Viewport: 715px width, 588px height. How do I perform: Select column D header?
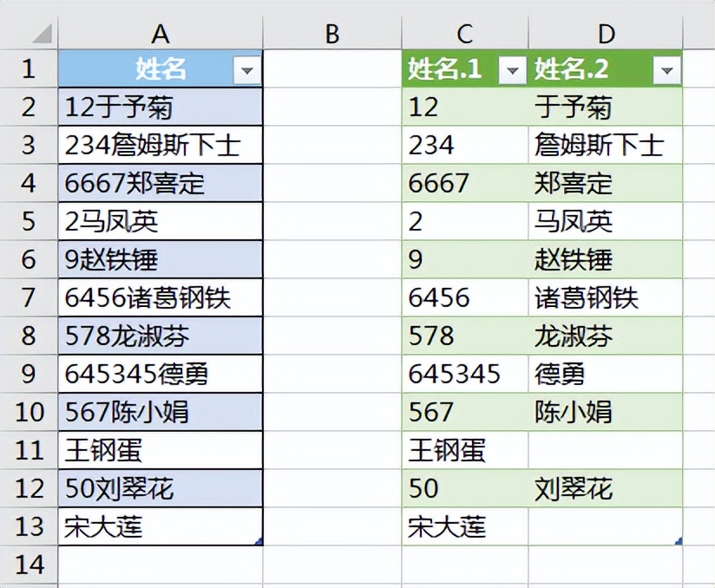(606, 33)
